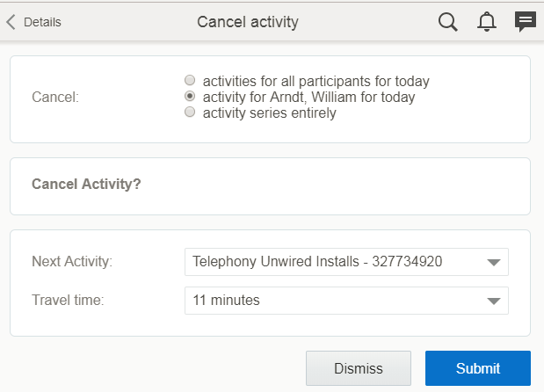This screenshot has height=392, width=544.
Task: Open notifications via the bell icon
Action: pyautogui.click(x=487, y=22)
